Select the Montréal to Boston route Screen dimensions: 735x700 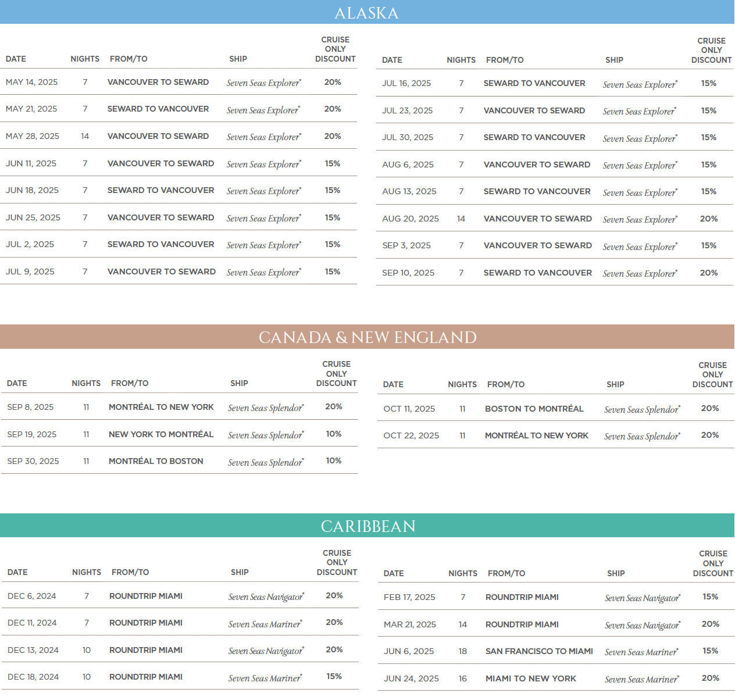(x=156, y=461)
